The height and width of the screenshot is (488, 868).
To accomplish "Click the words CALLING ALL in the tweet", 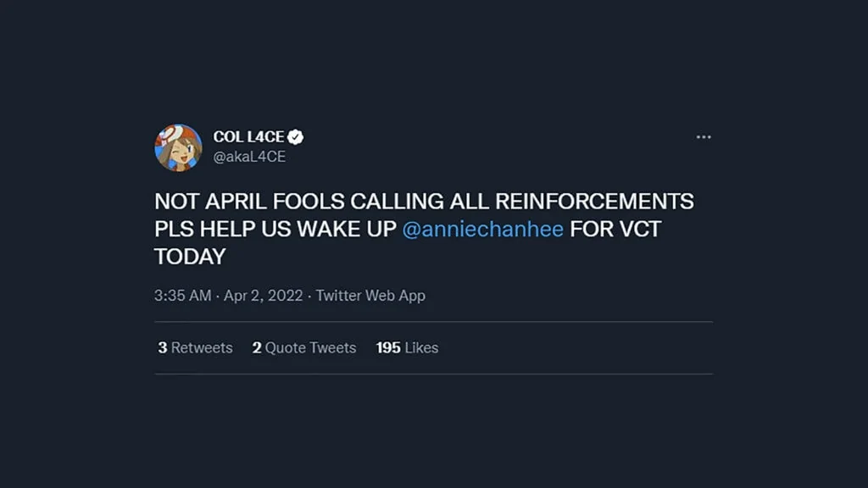I will [420, 202].
